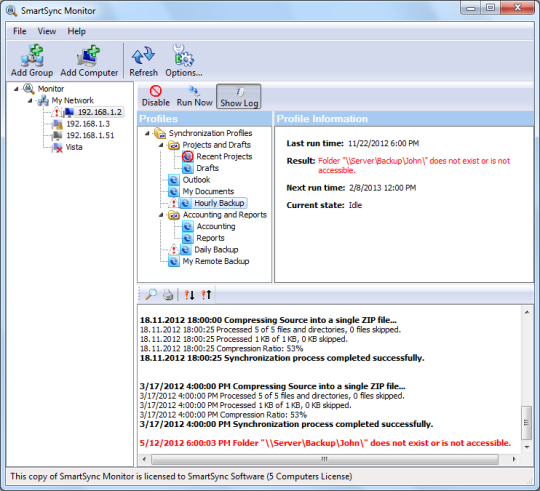Screen dimensions: 540x491
Task: Click the disabled icon on Recent Projects
Action: tap(188, 157)
